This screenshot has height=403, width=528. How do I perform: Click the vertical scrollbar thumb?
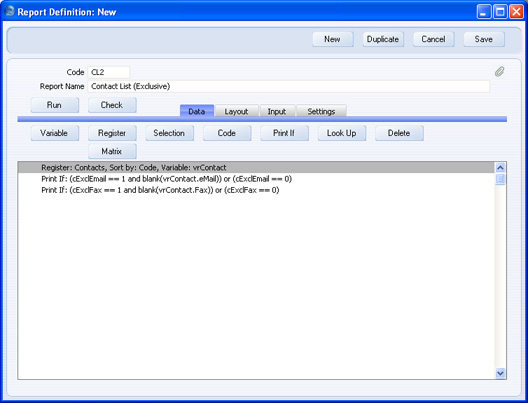click(500, 179)
